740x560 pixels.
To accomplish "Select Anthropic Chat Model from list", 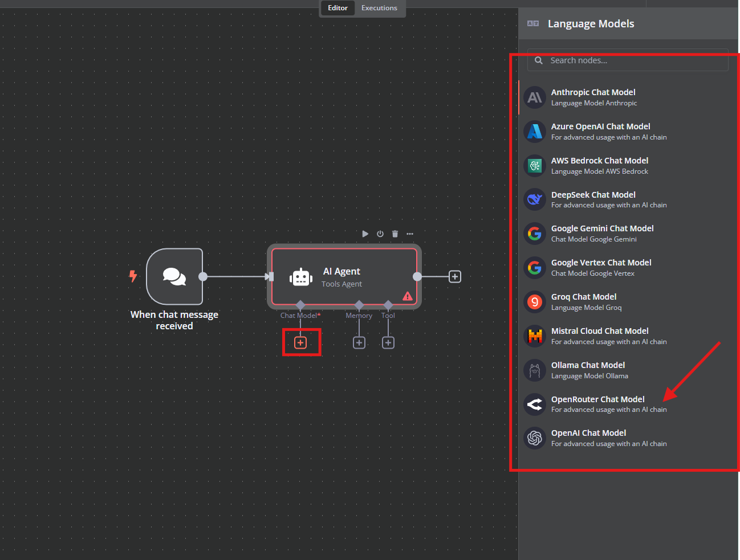I will [628, 97].
